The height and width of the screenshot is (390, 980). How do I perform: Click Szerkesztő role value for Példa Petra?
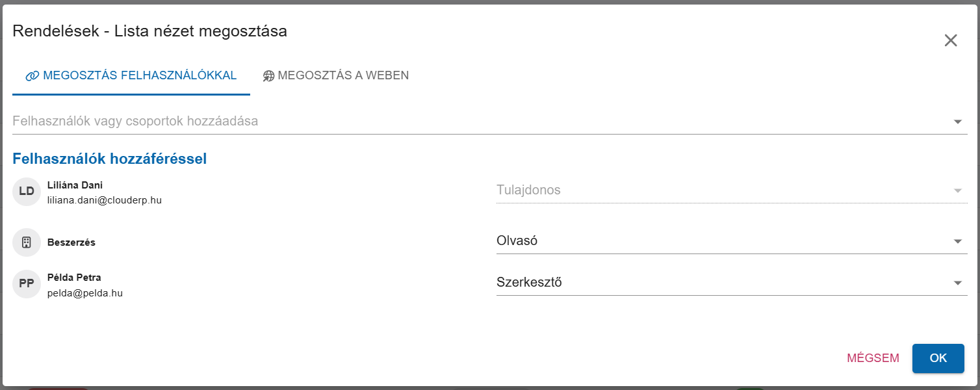529,283
